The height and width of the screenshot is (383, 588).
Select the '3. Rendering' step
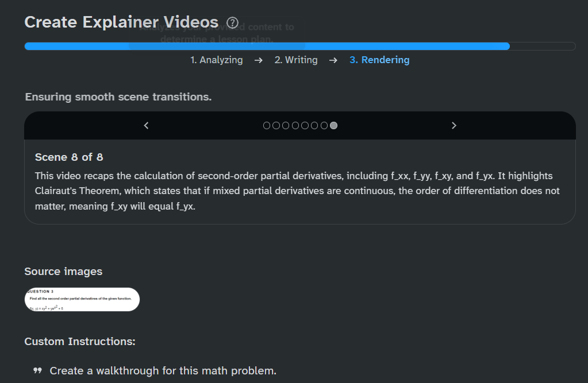click(379, 60)
